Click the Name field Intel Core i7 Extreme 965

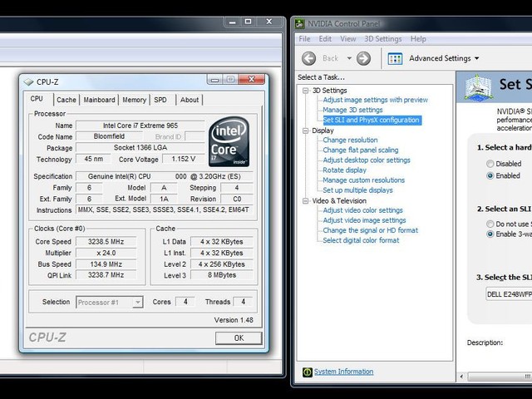(140, 126)
